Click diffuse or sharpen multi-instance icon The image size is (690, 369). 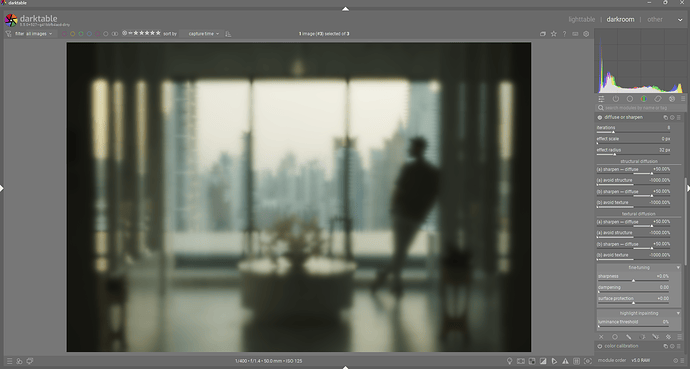[665, 117]
